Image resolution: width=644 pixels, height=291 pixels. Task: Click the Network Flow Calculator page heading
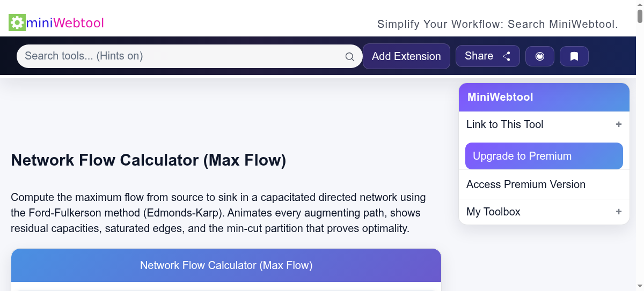point(149,160)
